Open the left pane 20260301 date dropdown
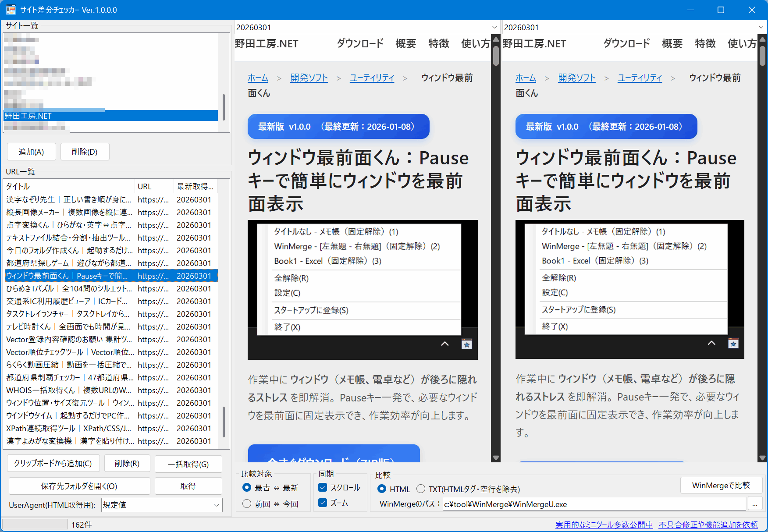The image size is (768, 532). 495,27
